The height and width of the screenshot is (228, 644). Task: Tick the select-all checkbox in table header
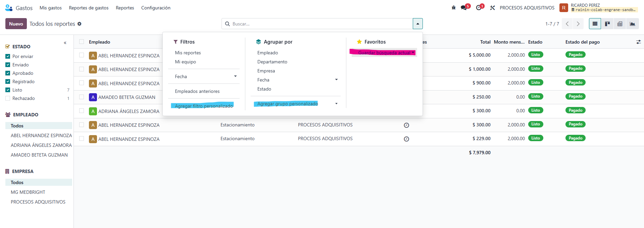point(82,42)
